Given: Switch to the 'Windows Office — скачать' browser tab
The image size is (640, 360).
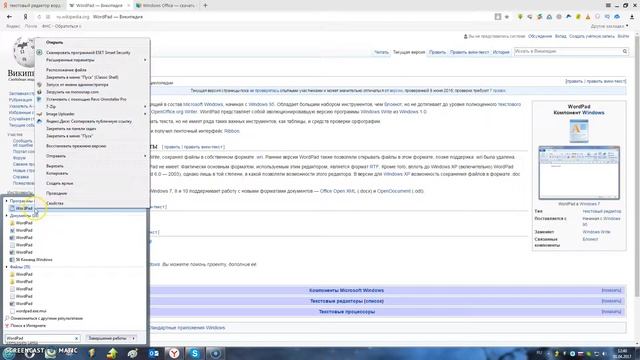Looking at the screenshot, I should pos(165,6).
